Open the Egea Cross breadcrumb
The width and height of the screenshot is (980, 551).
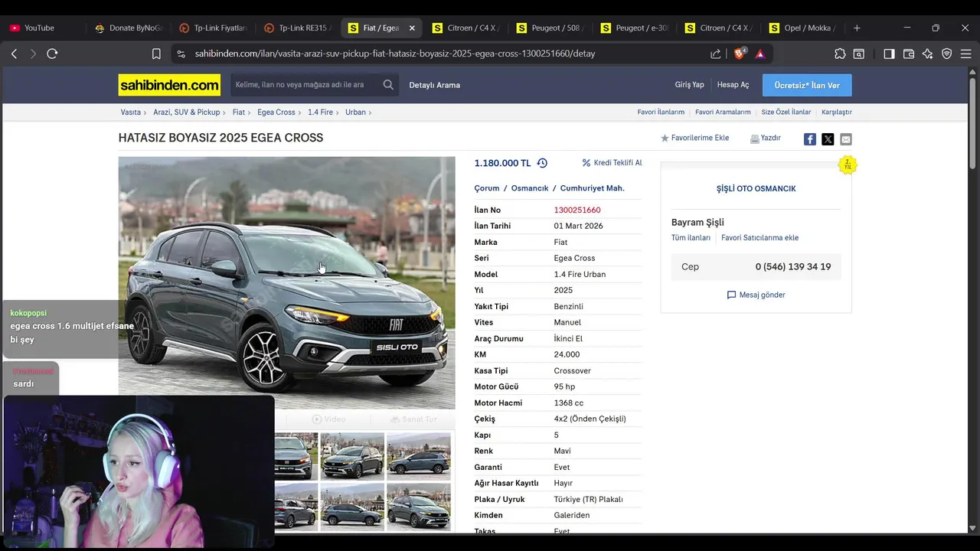(276, 112)
